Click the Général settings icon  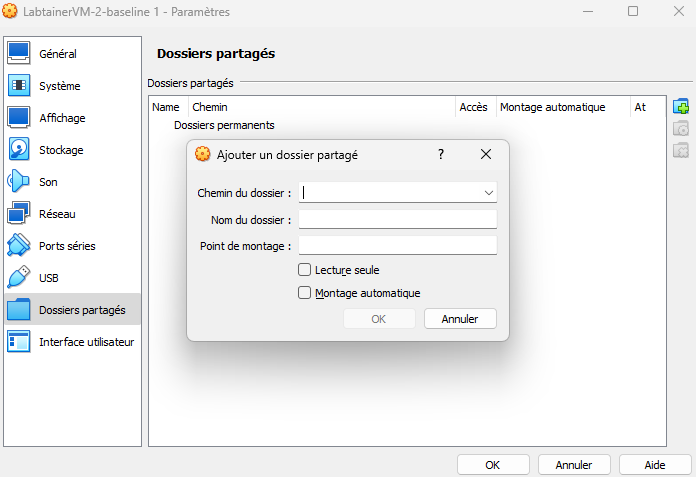coord(19,54)
